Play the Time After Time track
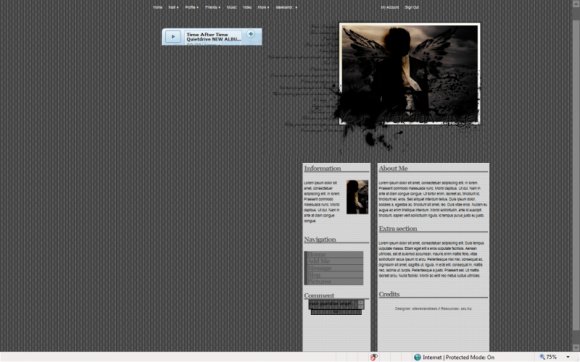The width and height of the screenshot is (580, 362). pyautogui.click(x=173, y=37)
